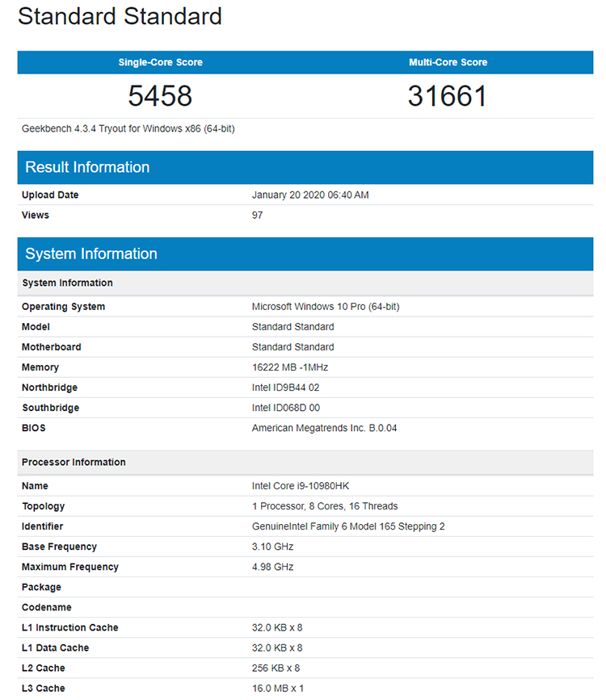
Task: Click the BIOS value American Megatrends
Action: point(324,428)
